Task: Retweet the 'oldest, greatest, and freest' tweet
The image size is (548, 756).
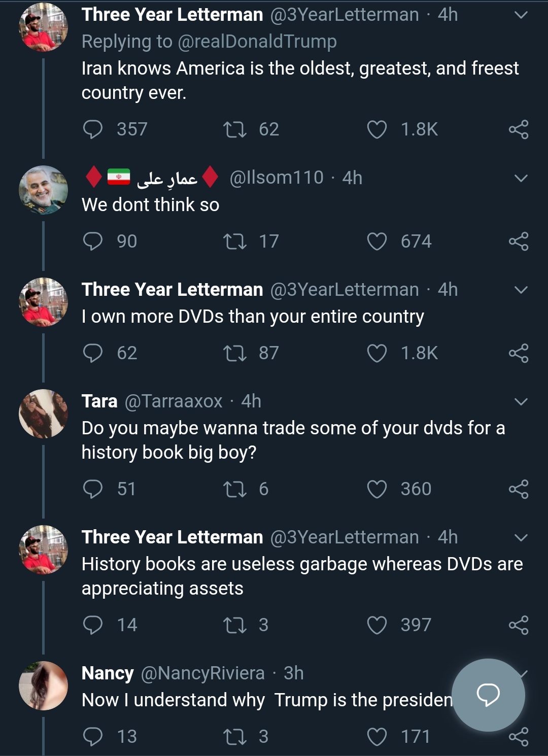Action: 235,129
